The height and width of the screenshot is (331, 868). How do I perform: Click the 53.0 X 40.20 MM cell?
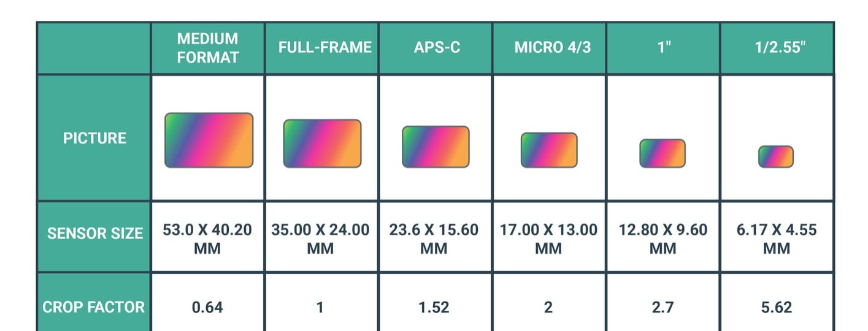(x=207, y=239)
